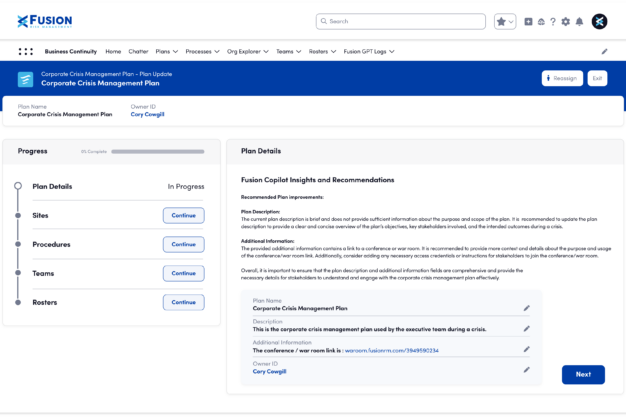626x417 pixels.
Task: Click the global actions plus icon
Action: 528,22
